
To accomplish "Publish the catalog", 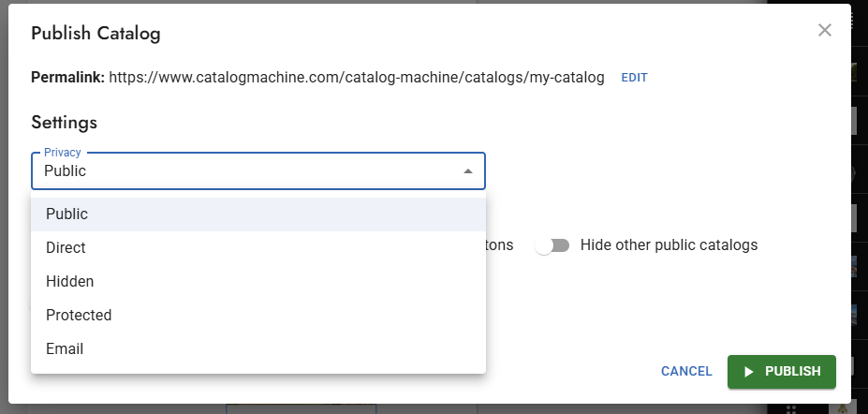I will click(782, 372).
